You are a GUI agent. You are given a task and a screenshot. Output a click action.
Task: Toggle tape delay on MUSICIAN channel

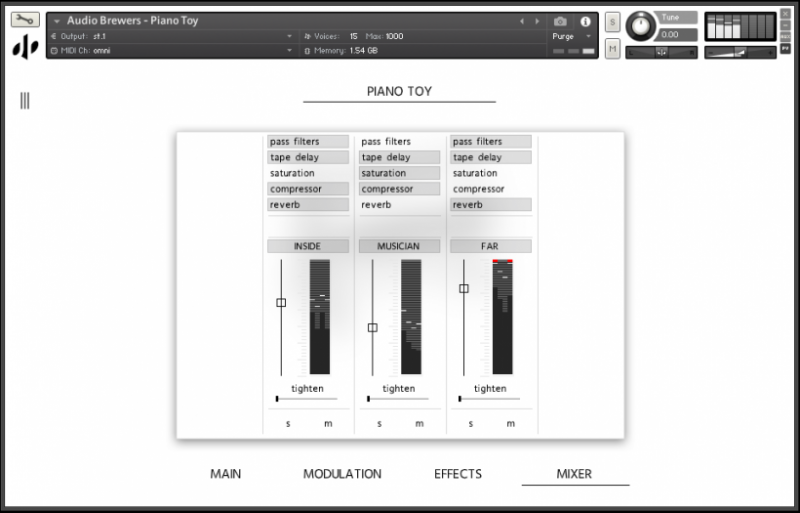pos(399,157)
